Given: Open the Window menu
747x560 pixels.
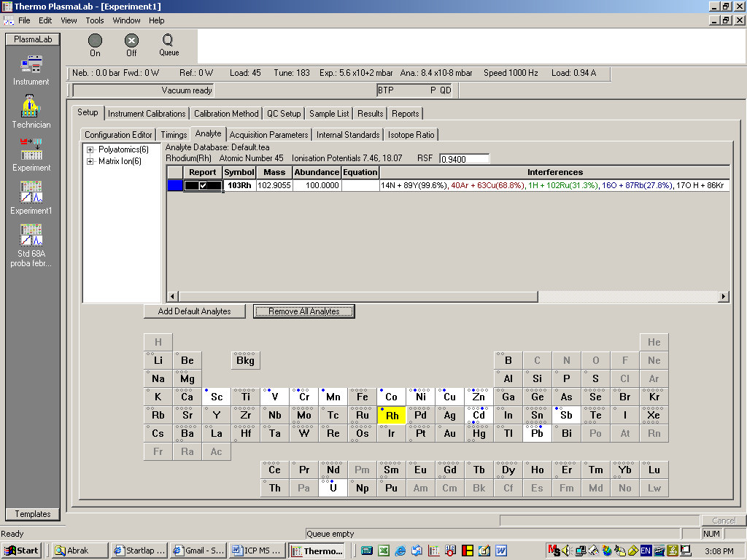Looking at the screenshot, I should click(126, 20).
